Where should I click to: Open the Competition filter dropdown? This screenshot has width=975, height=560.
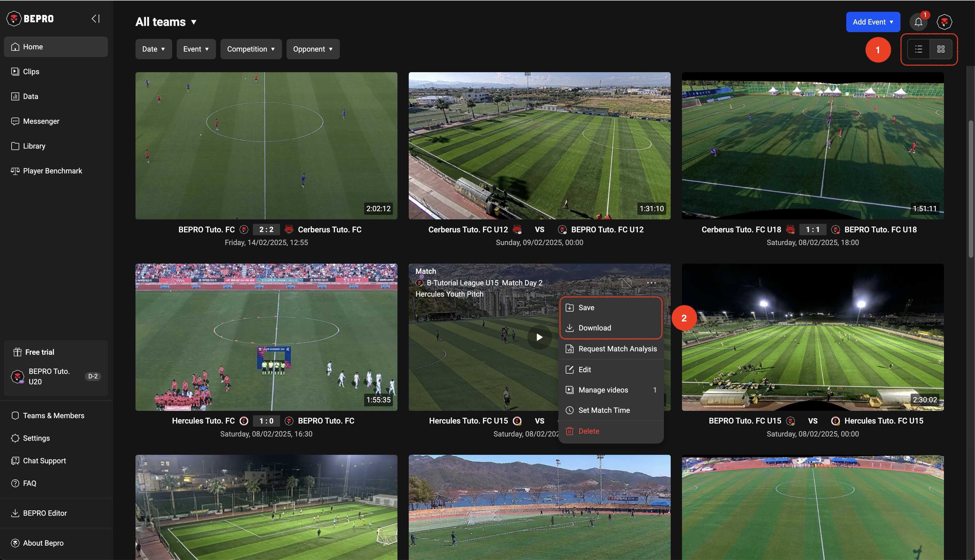251,49
